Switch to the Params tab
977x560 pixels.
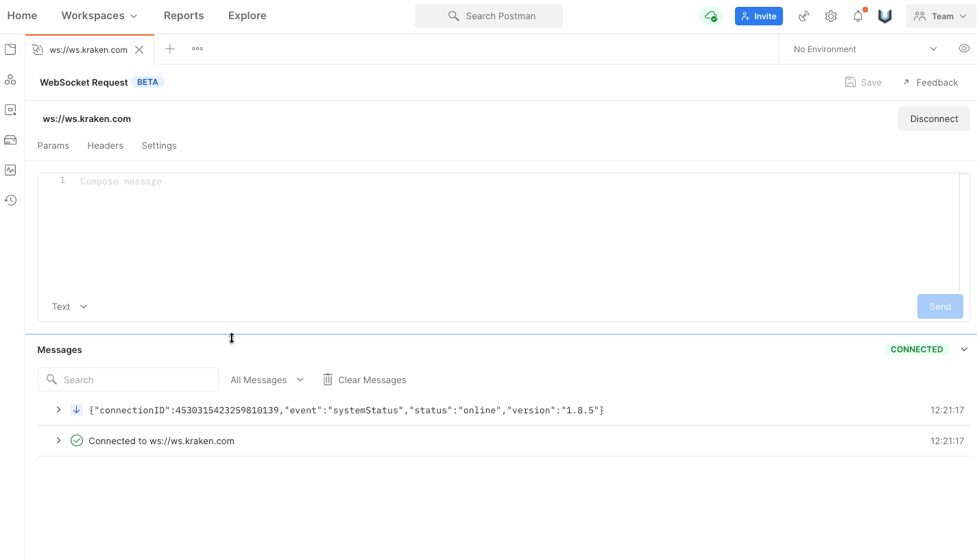coord(53,145)
